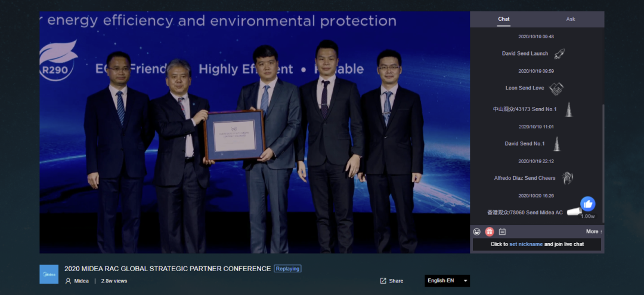Image resolution: width=644 pixels, height=295 pixels.
Task: Click the notes icon beside the gift
Action: click(x=502, y=232)
